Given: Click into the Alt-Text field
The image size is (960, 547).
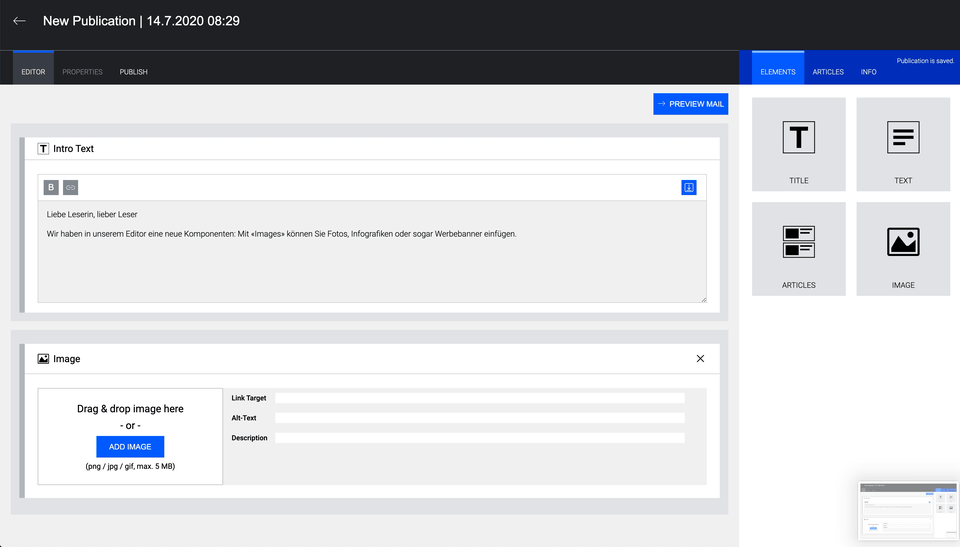Looking at the screenshot, I should point(479,418).
